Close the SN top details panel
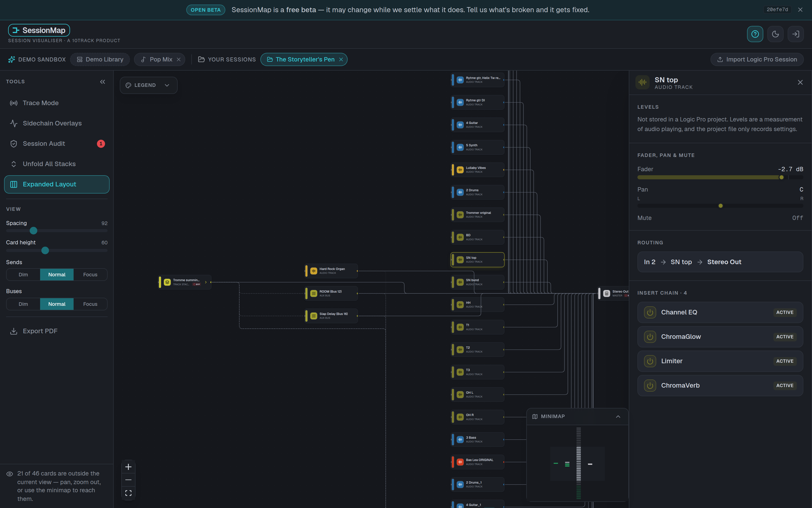The image size is (812, 508). pyautogui.click(x=800, y=82)
